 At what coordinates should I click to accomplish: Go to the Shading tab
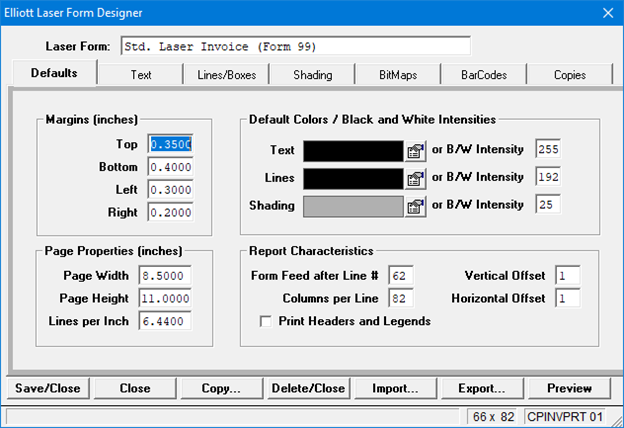pyautogui.click(x=312, y=75)
